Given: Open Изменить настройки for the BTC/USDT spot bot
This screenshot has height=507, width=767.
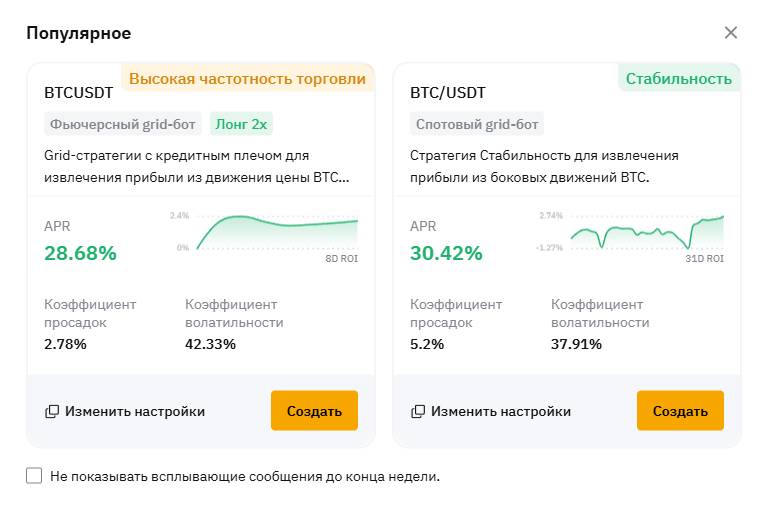Looking at the screenshot, I should pos(500,412).
